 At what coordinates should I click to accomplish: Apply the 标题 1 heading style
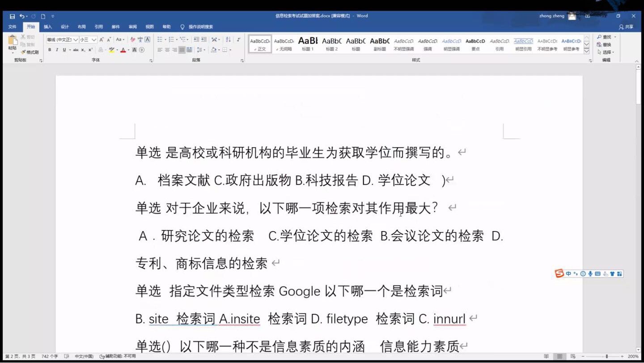click(x=308, y=44)
